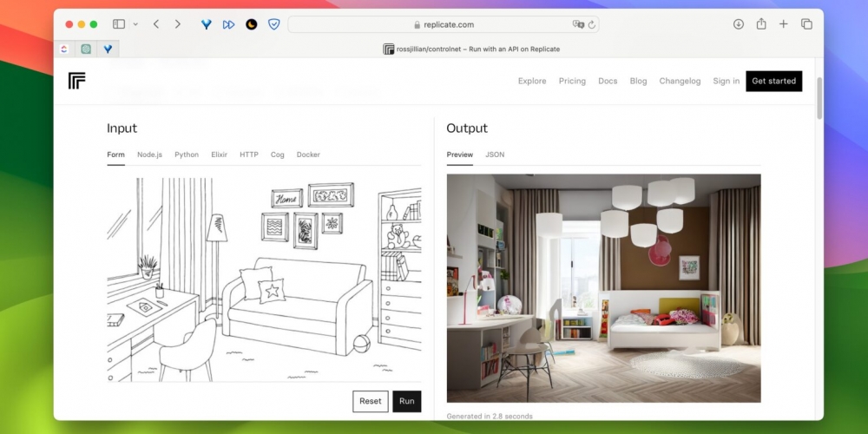868x434 pixels.
Task: Click the generated room output image
Action: click(x=604, y=288)
